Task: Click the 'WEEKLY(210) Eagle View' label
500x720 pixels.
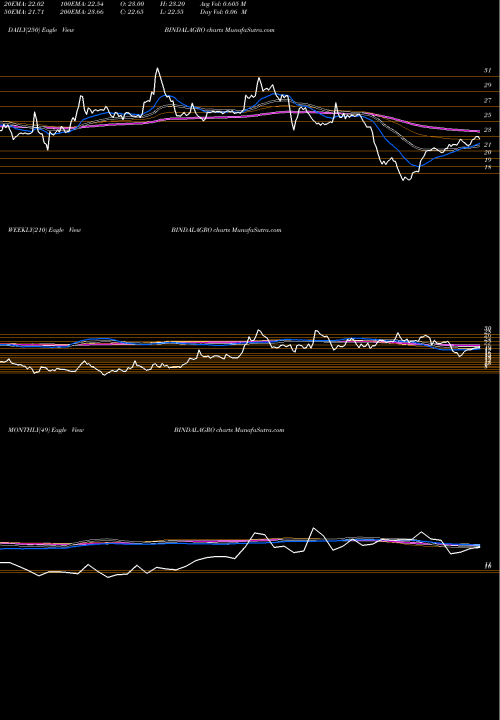Action: click(45, 230)
